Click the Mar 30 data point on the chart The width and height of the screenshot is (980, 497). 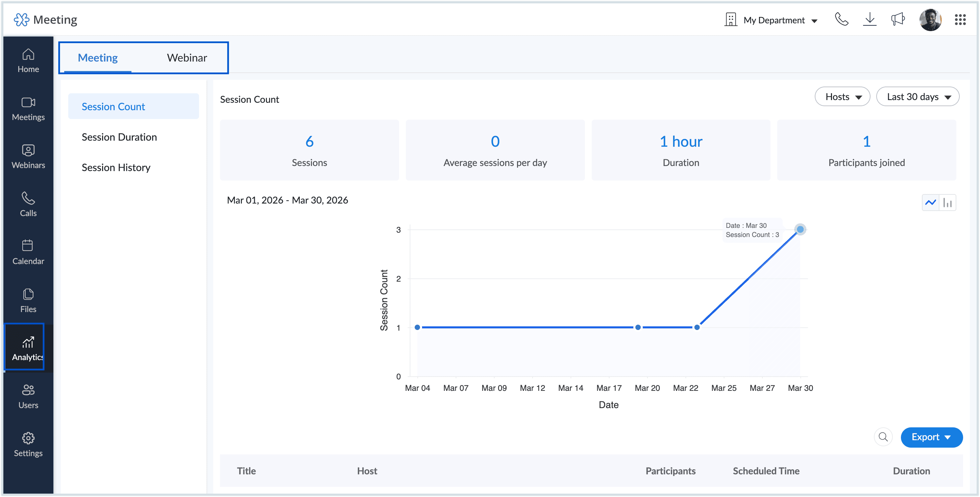[801, 229]
